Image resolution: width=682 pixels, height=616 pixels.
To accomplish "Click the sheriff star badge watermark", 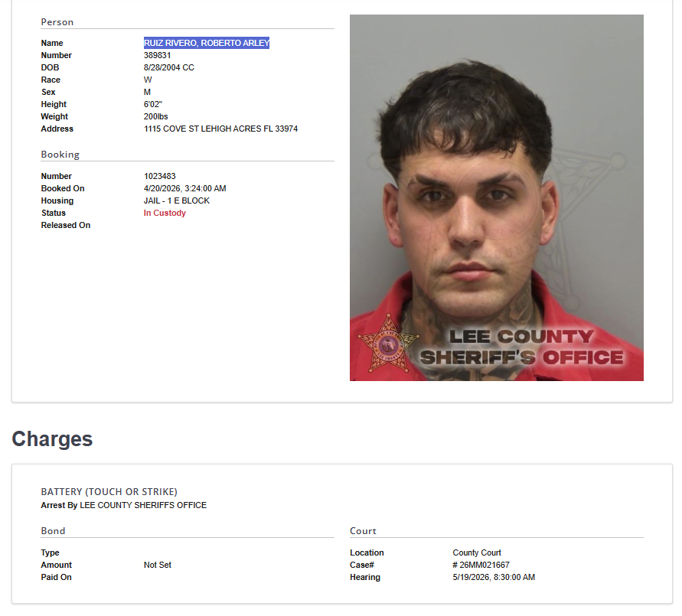I will (x=387, y=344).
